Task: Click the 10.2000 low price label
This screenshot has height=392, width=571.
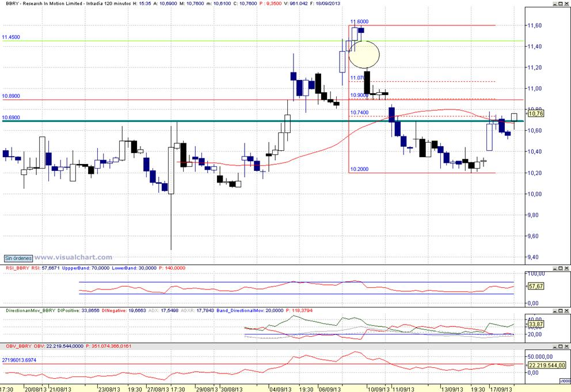Action: point(359,169)
